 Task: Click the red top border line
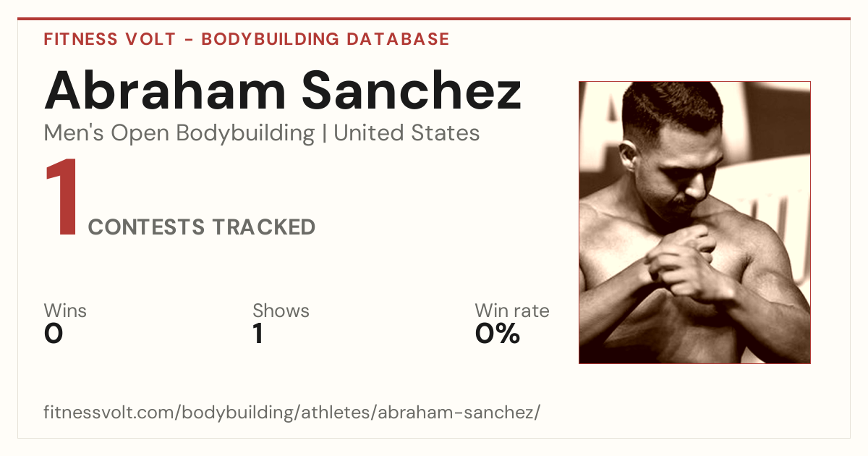[x=434, y=19]
